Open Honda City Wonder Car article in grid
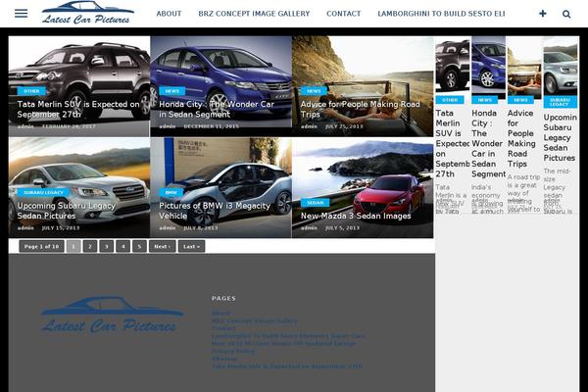 pyautogui.click(x=217, y=109)
